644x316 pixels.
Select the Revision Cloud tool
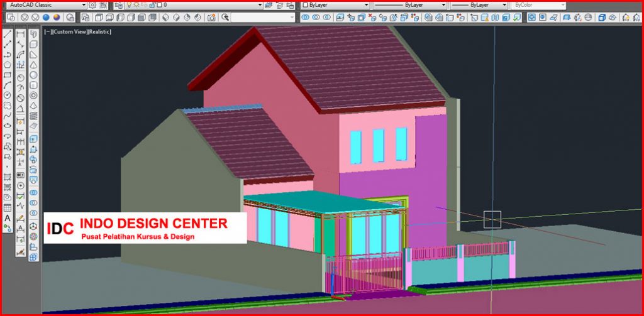pos(8,106)
